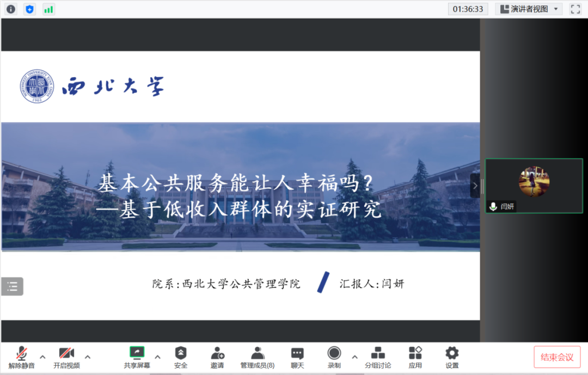Expand audio options arrow beside 解除静音
Viewport: 588px width, 375px height.
click(42, 357)
